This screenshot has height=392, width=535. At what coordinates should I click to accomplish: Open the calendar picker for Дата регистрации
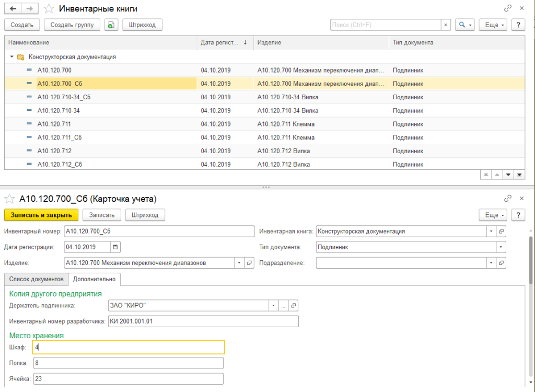tap(115, 247)
